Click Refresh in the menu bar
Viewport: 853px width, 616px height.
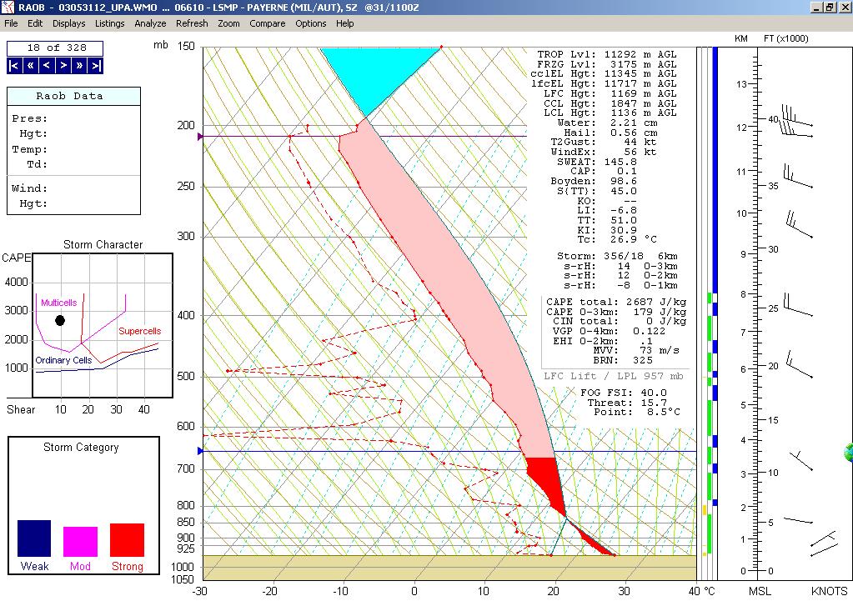pyautogui.click(x=192, y=23)
